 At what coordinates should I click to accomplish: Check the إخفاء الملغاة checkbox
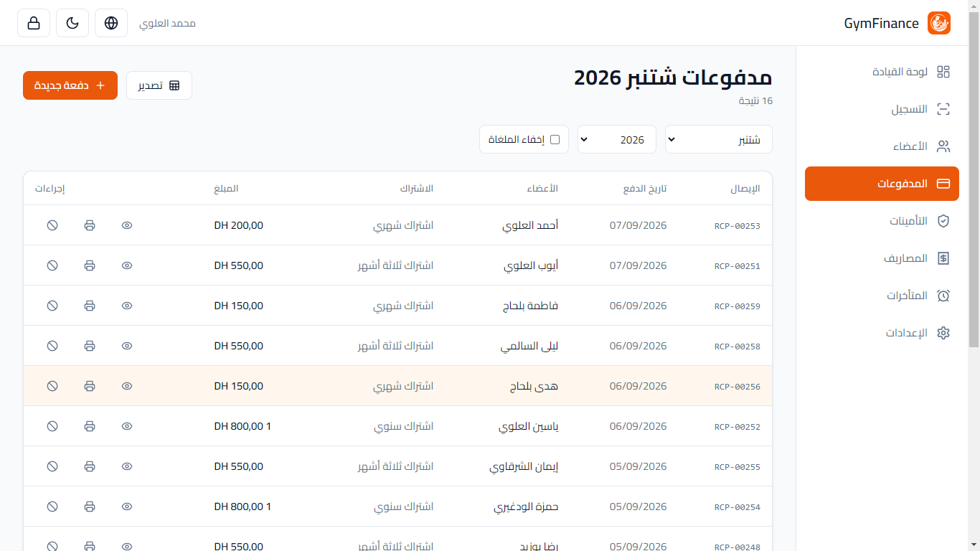[555, 139]
